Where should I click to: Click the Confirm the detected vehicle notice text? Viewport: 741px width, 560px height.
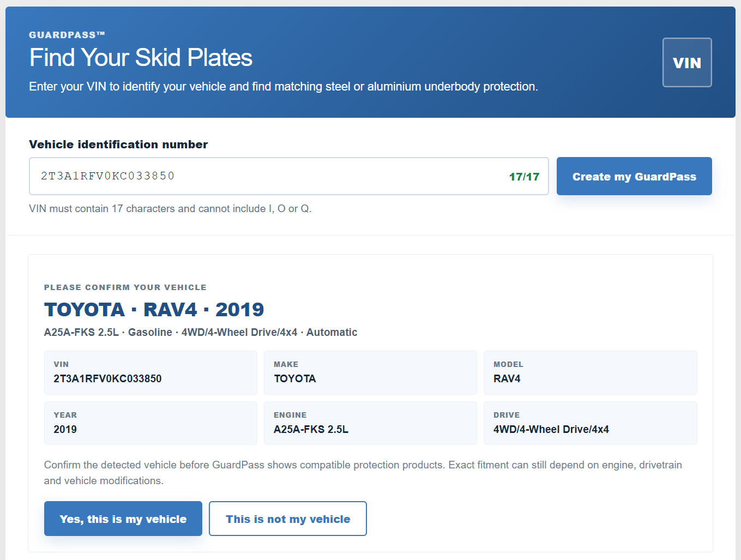point(363,473)
